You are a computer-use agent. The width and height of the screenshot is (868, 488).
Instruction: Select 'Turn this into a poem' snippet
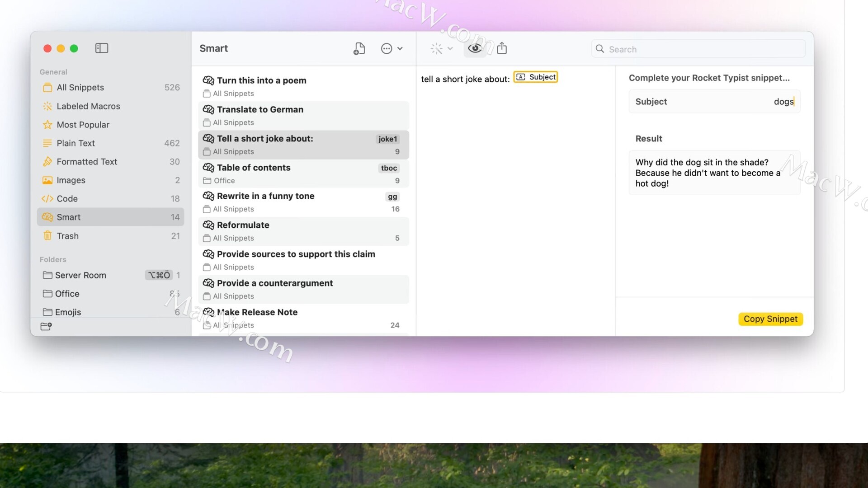(303, 86)
